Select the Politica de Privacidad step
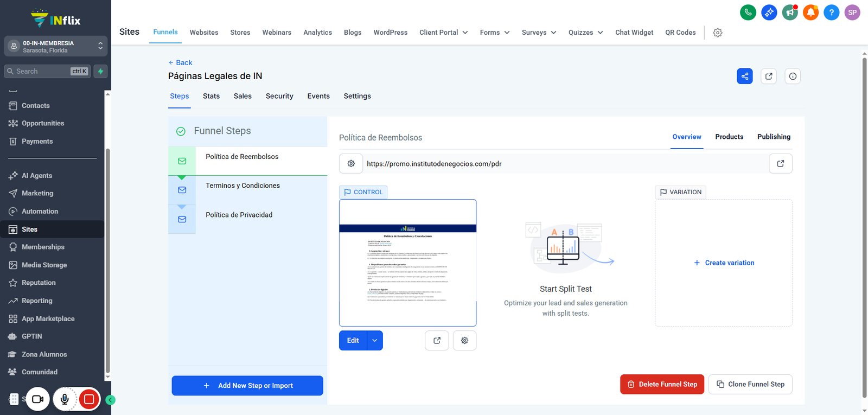Image resolution: width=868 pixels, height=415 pixels. coord(248,219)
